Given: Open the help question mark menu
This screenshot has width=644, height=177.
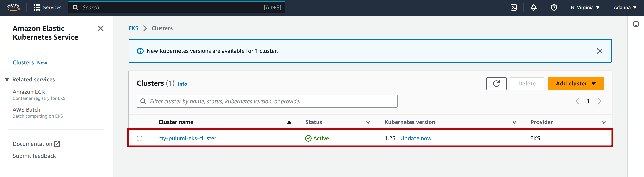Looking at the screenshot, I should click(554, 7).
